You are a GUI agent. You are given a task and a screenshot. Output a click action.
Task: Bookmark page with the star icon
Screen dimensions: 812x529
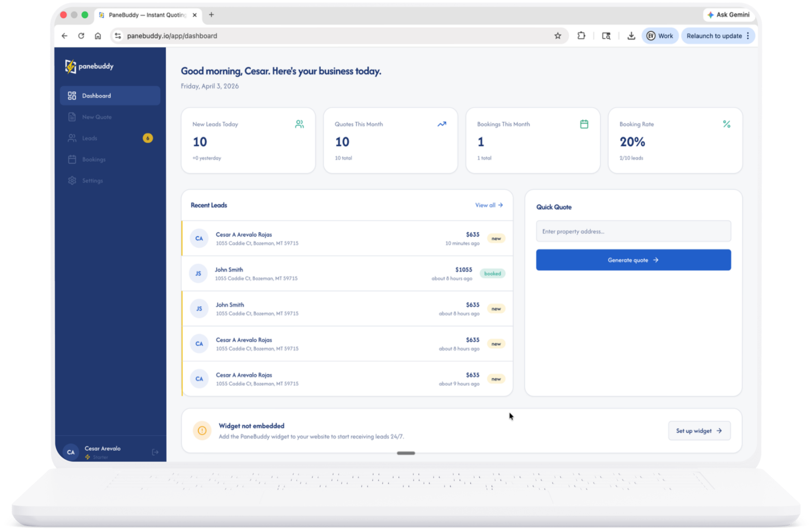[x=558, y=36]
